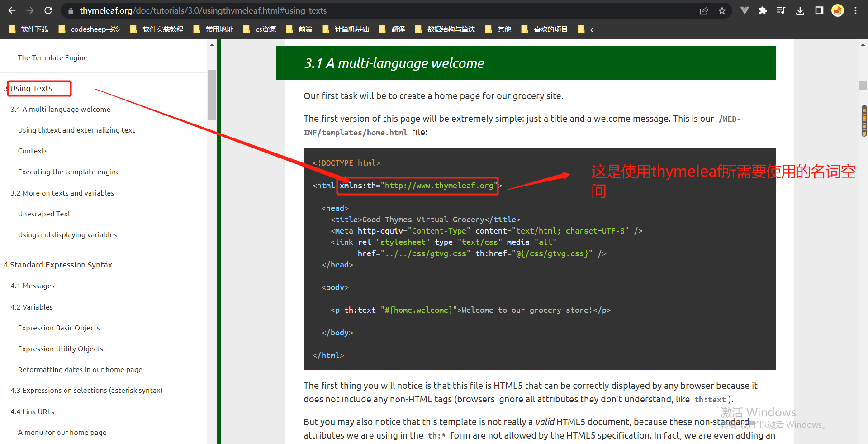The height and width of the screenshot is (444, 868).
Task: Click the main page scrollbar thumb
Action: (x=863, y=85)
